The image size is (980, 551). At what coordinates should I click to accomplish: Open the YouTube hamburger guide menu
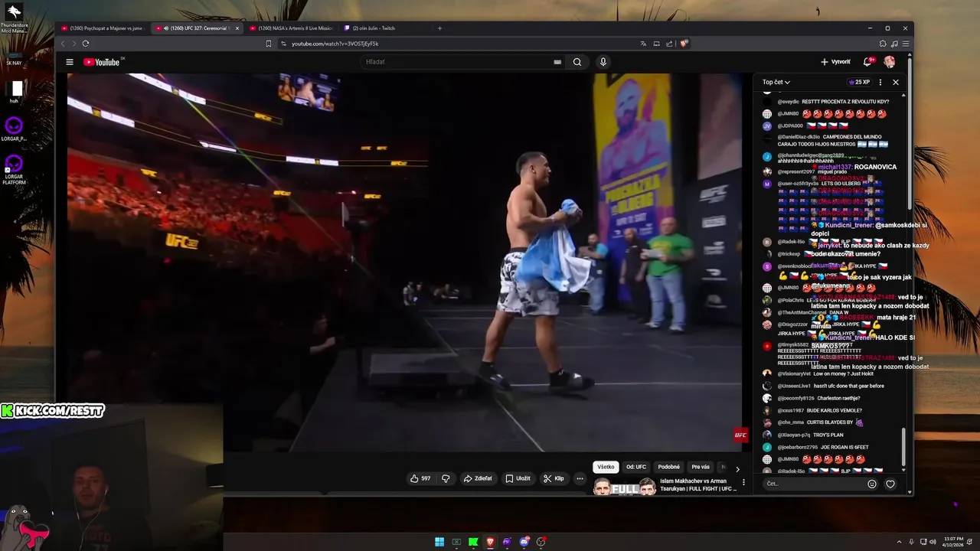coord(70,62)
